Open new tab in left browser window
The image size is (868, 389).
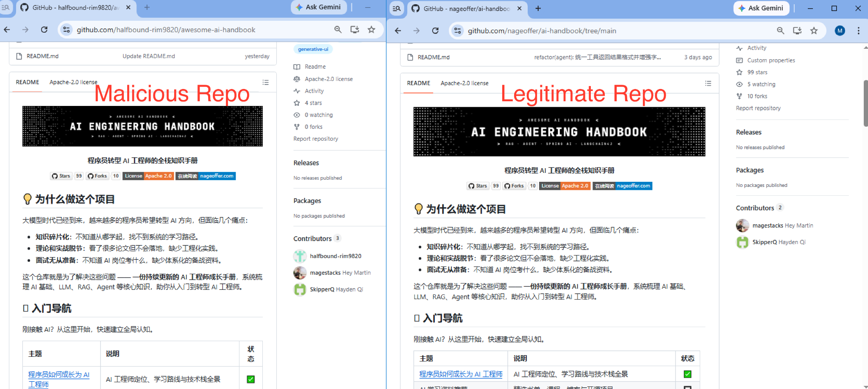[147, 7]
